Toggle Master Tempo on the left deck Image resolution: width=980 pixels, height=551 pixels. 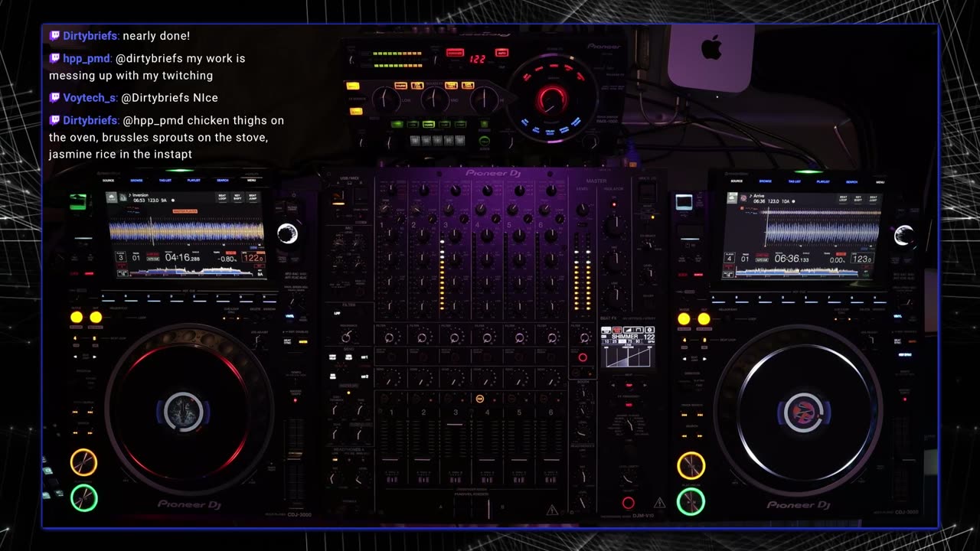pos(296,399)
